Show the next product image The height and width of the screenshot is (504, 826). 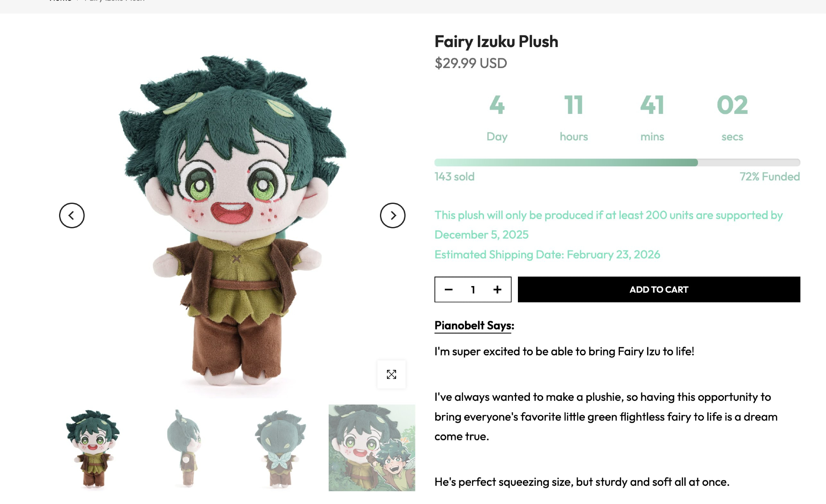pyautogui.click(x=392, y=215)
